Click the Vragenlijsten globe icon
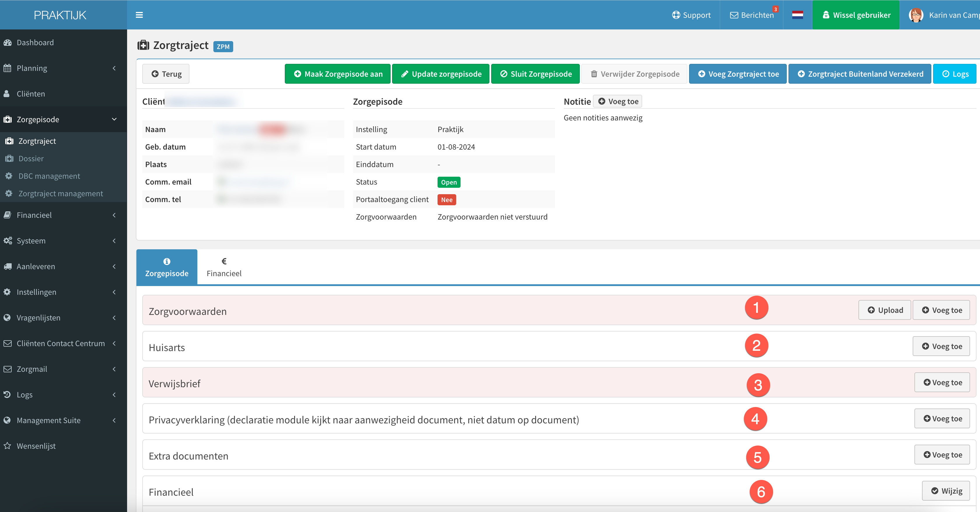The image size is (980, 512). [7, 318]
